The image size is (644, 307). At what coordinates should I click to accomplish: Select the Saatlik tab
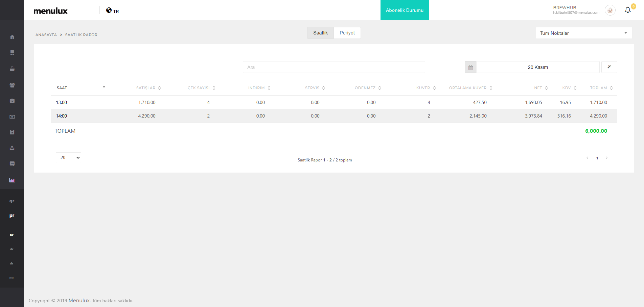320,33
